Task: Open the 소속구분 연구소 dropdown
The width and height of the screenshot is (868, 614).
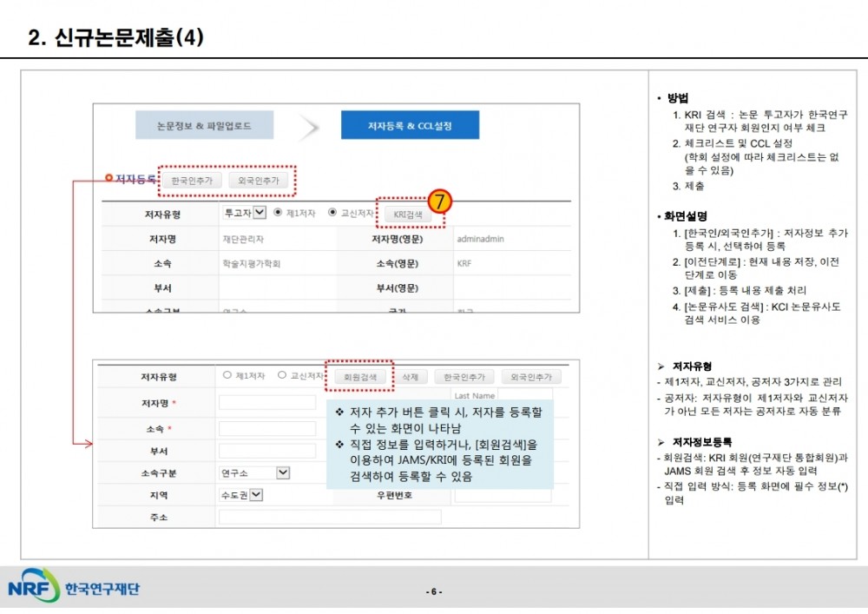Action: [254, 472]
